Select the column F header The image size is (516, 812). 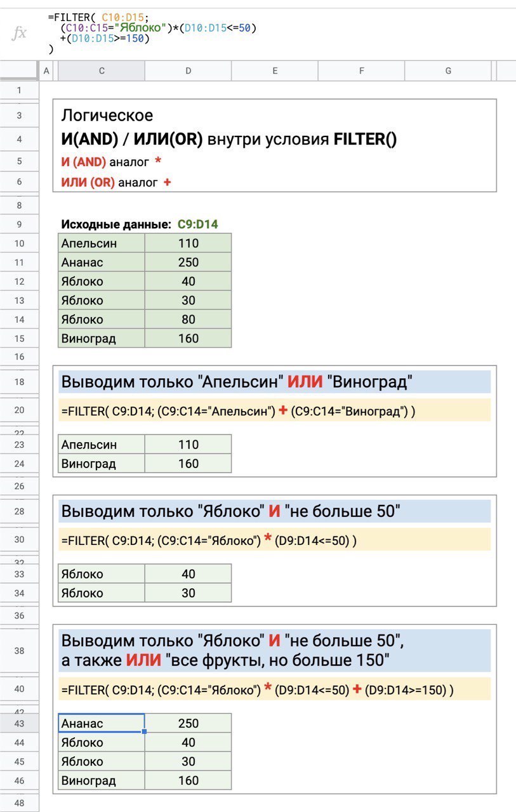point(361,71)
